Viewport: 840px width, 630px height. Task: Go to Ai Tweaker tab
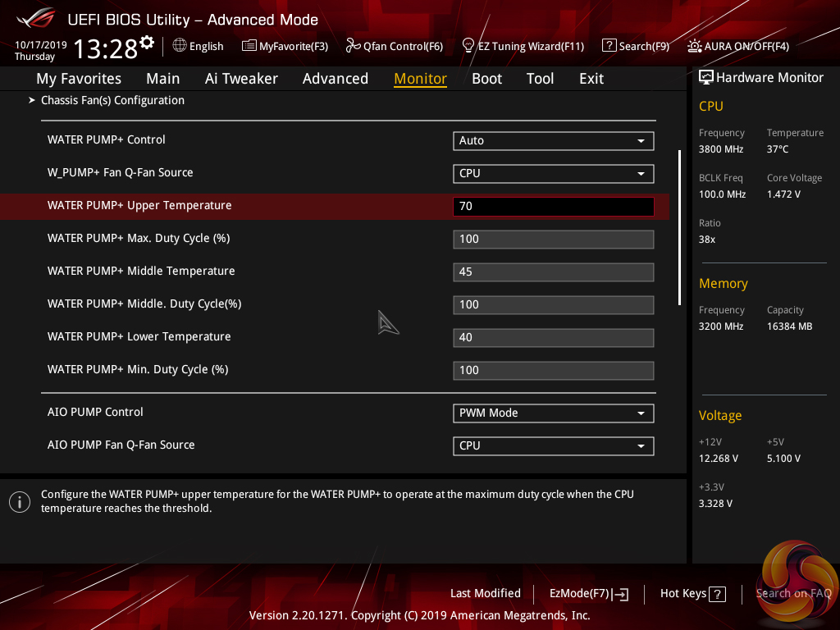coord(241,79)
